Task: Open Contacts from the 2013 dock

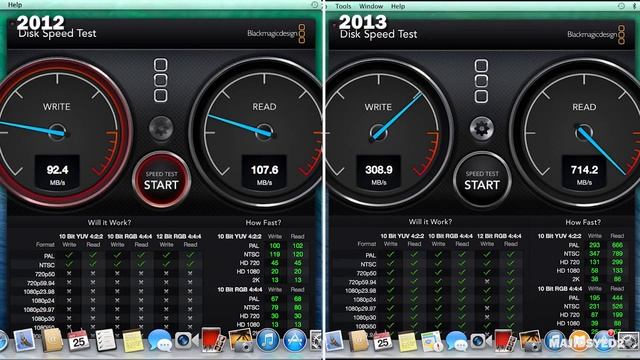Action: point(359,340)
